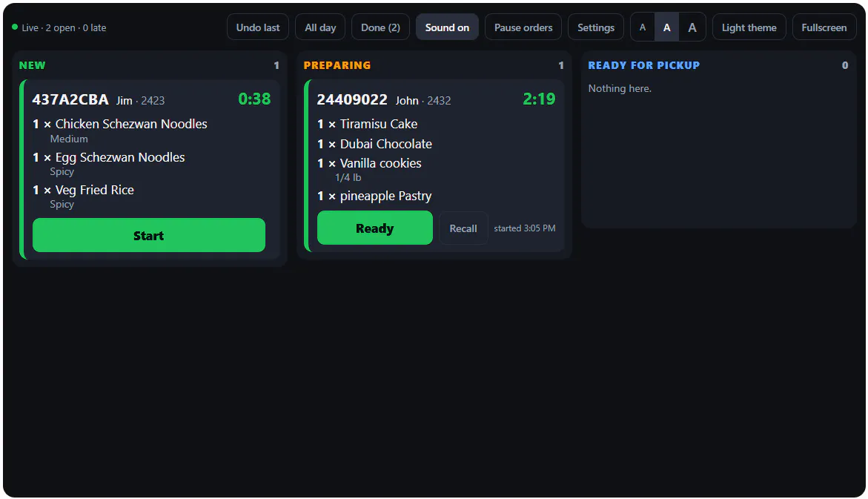Click the NEW column header
The width and height of the screenshot is (868, 499).
(32, 65)
